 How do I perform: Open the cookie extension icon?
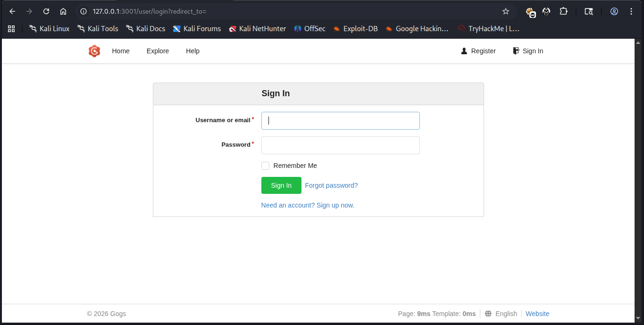coord(531,12)
